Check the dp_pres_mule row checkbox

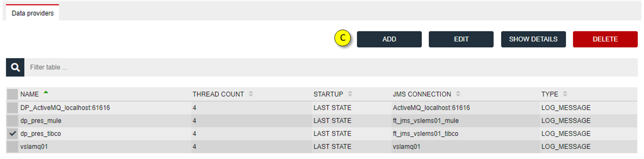click(x=13, y=121)
